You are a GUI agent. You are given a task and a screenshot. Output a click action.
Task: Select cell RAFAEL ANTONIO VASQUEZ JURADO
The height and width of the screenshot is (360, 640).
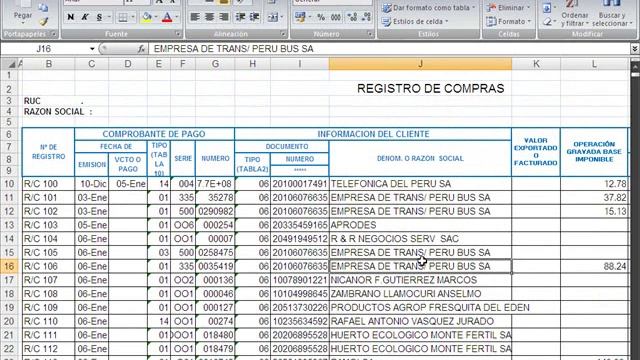pos(420,321)
